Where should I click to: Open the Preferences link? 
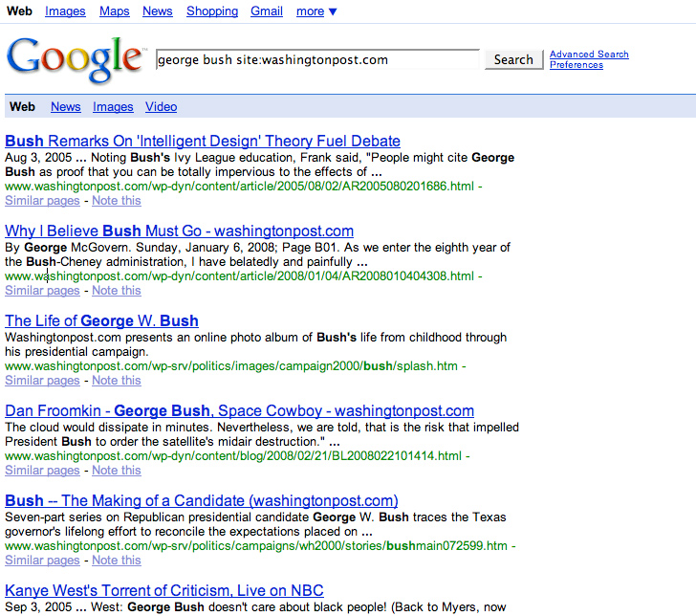pyautogui.click(x=576, y=65)
